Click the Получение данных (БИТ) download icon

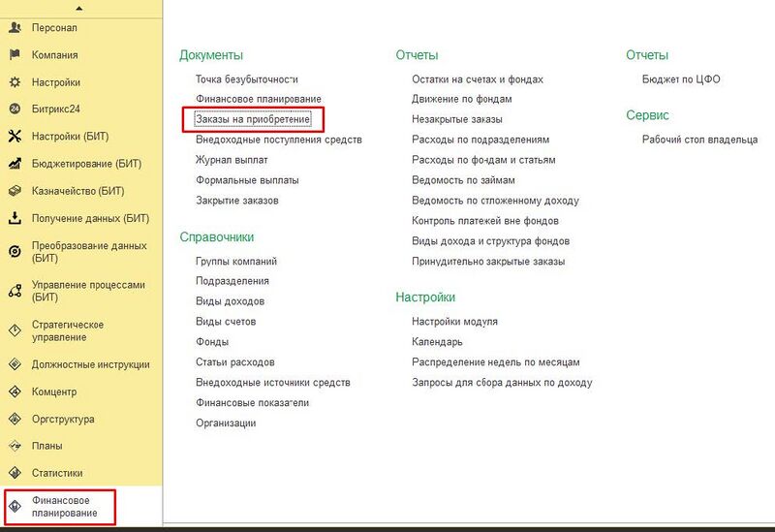pos(15,218)
